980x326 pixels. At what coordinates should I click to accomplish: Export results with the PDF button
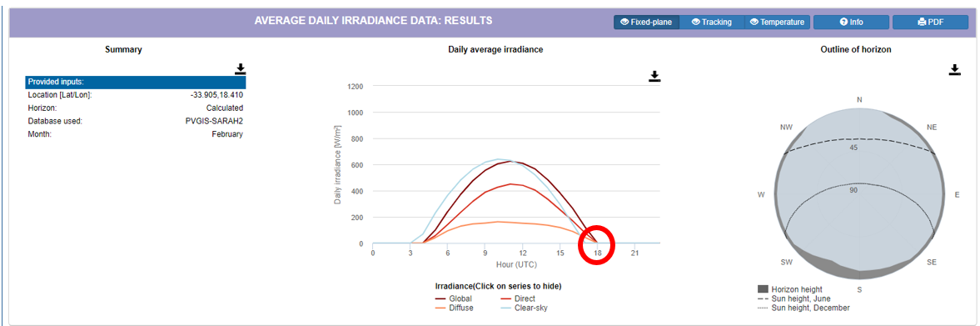point(930,22)
